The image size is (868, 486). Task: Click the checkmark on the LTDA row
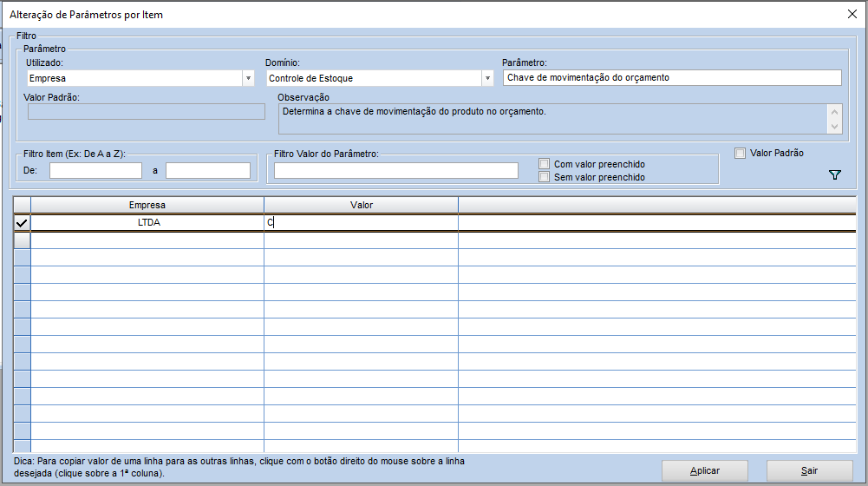[x=23, y=222]
